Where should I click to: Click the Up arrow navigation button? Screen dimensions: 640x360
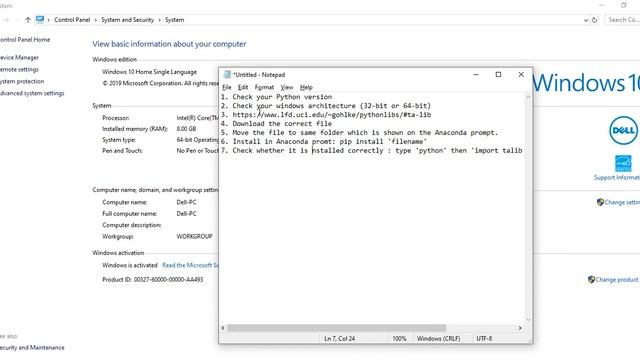tap(28, 20)
